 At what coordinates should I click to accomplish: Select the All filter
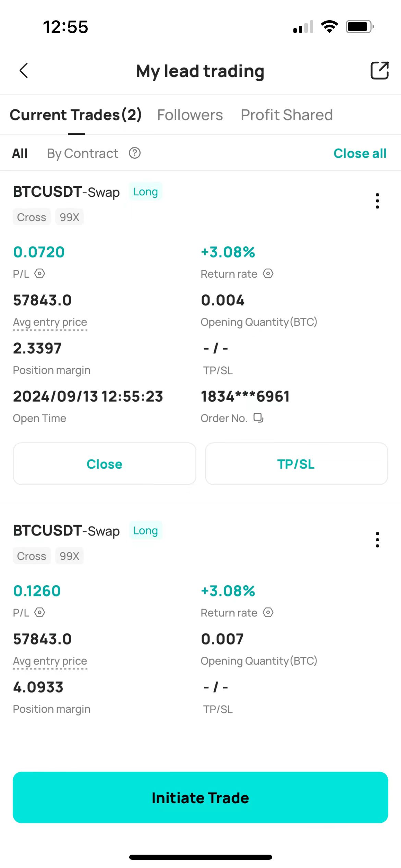coord(20,153)
